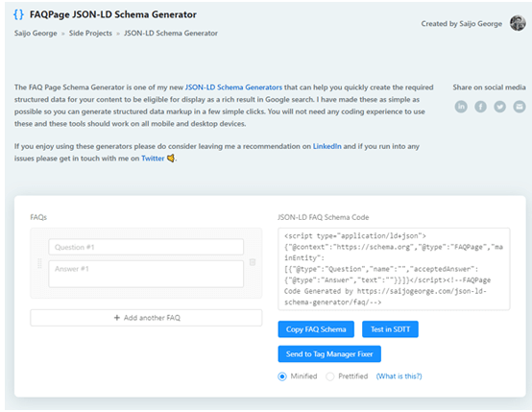Click the FAQ drag handle icon
The image size is (532, 412).
pyautogui.click(x=39, y=263)
